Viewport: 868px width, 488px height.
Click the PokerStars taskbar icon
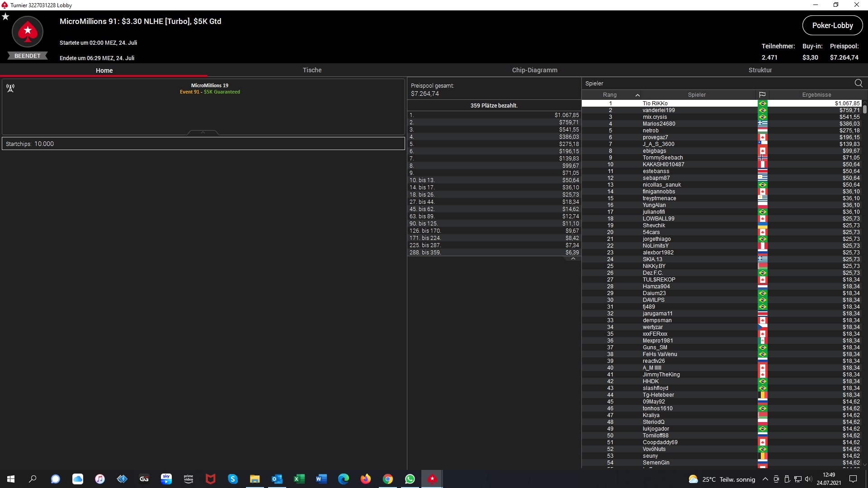pos(432,479)
